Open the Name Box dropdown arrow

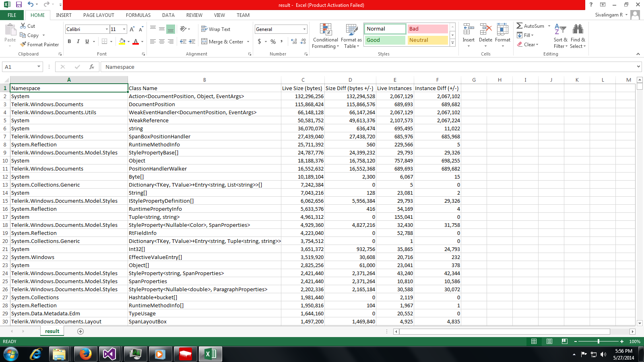point(39,67)
